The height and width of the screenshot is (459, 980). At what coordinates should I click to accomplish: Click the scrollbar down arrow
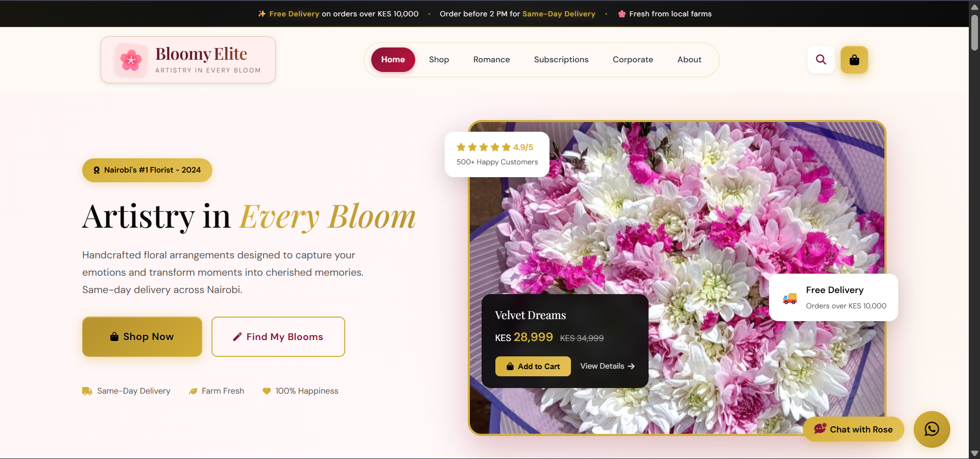974,453
